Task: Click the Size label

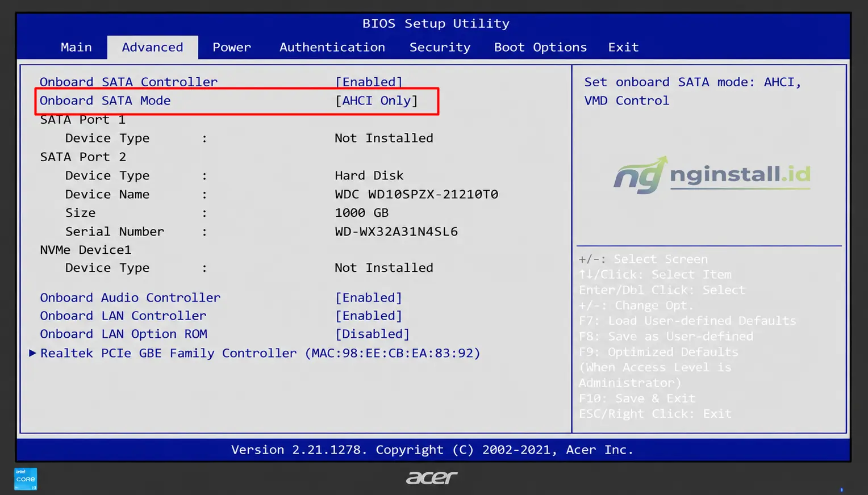Action: [81, 213]
